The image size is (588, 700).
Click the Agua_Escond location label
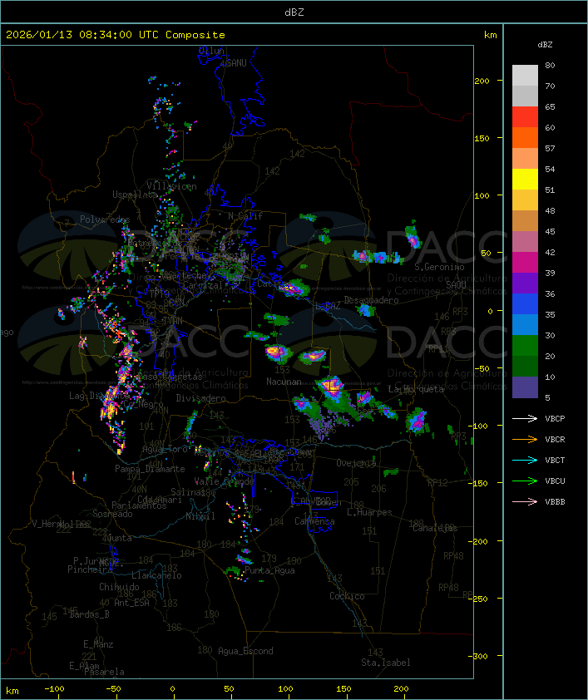click(x=245, y=651)
